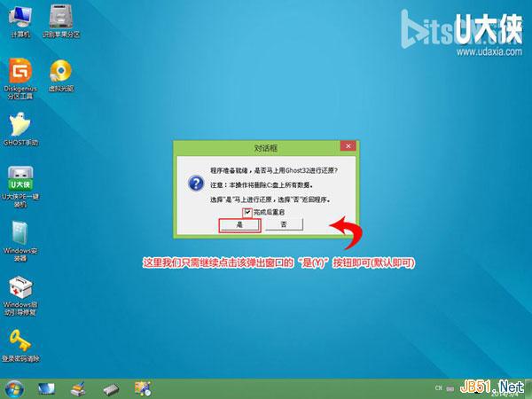This screenshot has height=399, width=532.
Task: Open the virtual CD drive icon
Action: coord(61,75)
